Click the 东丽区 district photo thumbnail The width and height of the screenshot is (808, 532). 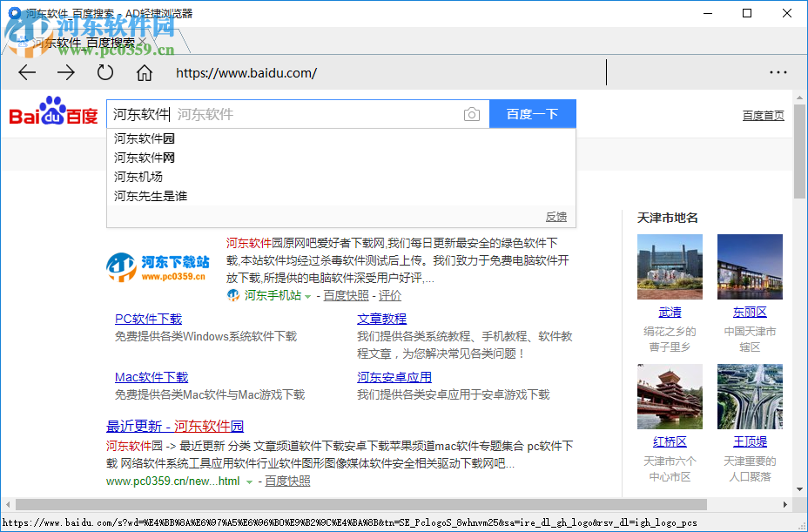(x=749, y=266)
